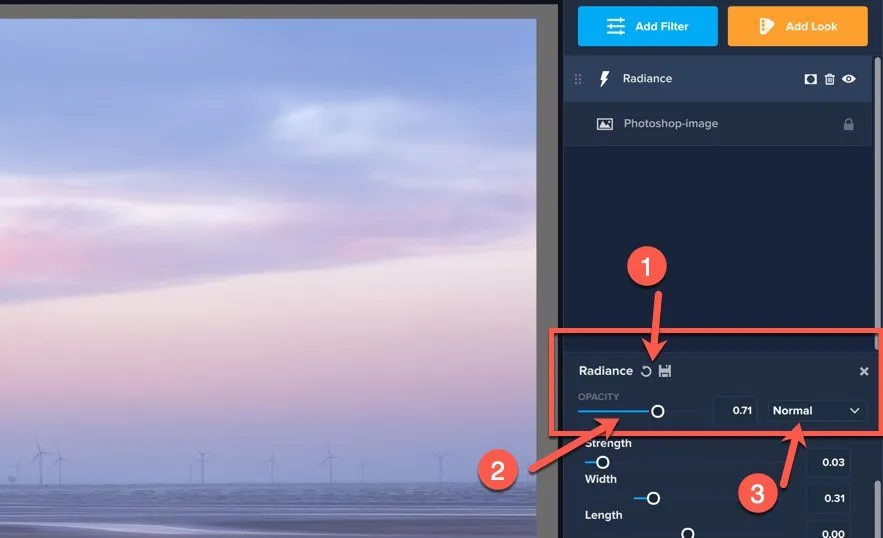Click the seascape image preview canvas
The image size is (883, 538).
[268, 278]
